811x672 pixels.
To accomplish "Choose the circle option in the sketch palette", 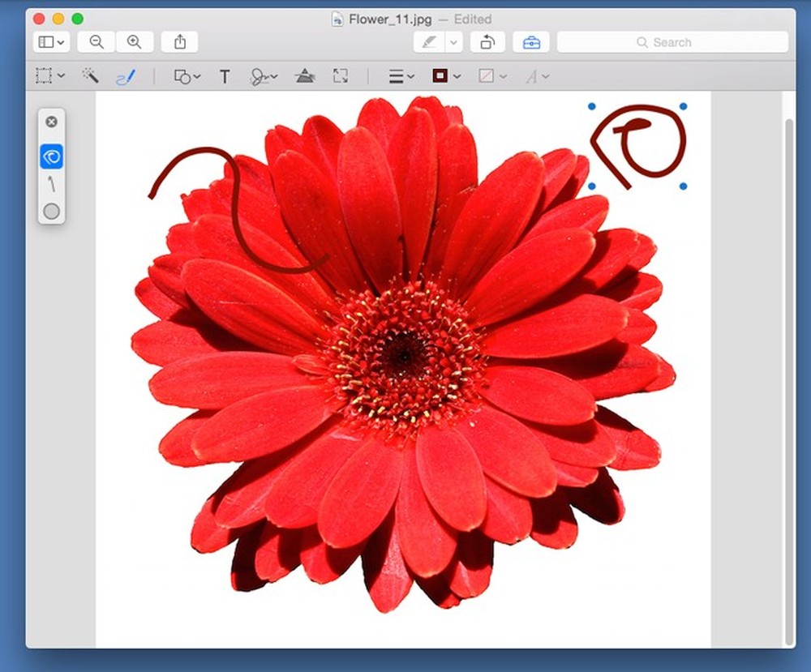I will point(51,211).
